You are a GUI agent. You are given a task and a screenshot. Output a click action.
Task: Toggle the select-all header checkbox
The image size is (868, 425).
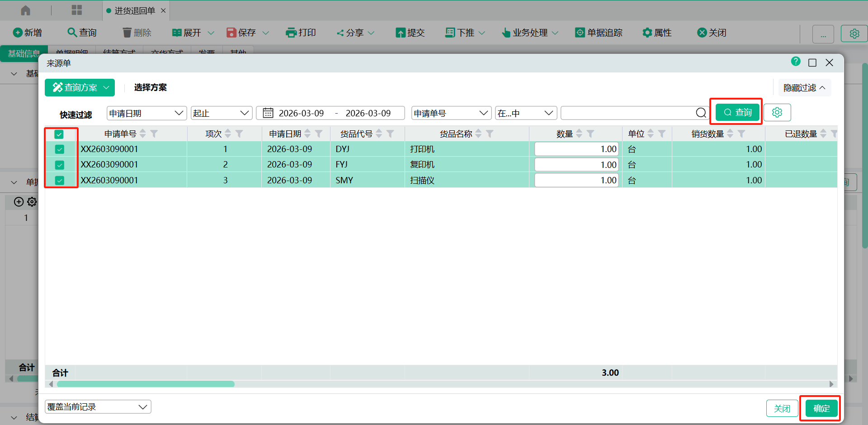click(59, 134)
